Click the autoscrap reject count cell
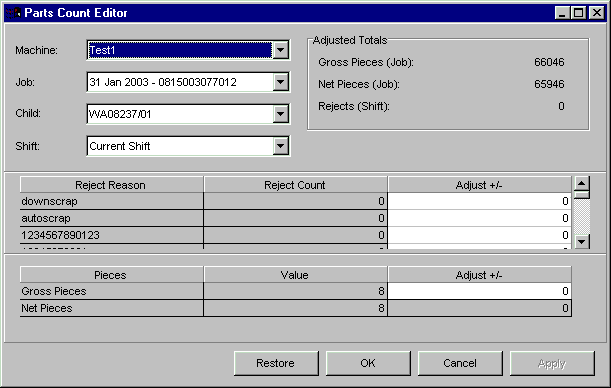The image size is (611, 388). pyautogui.click(x=295, y=218)
